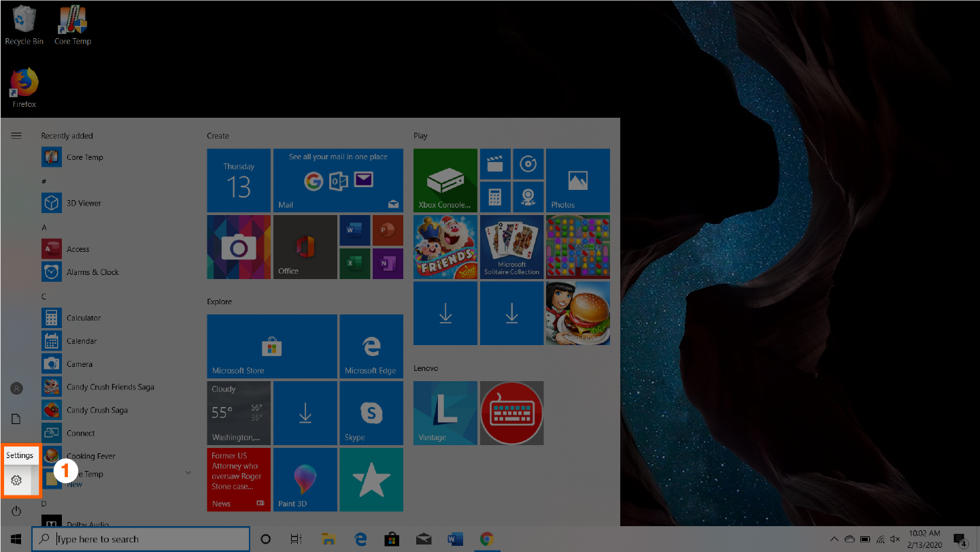Open the Lenovo Vantage tile
980x552 pixels.
[445, 412]
